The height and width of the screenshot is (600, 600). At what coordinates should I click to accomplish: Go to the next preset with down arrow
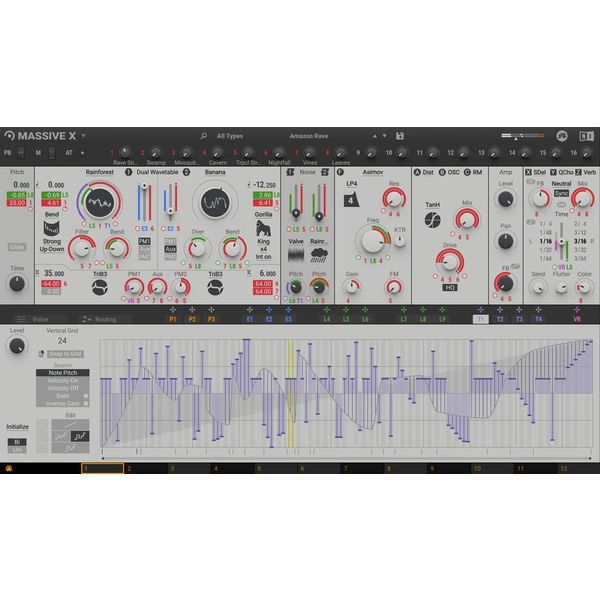[x=385, y=136]
